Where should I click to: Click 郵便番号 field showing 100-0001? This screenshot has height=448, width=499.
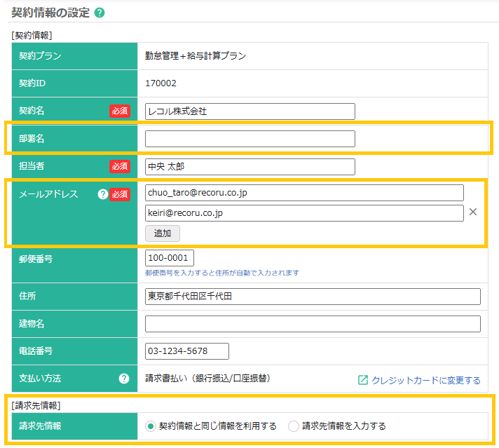click(170, 258)
